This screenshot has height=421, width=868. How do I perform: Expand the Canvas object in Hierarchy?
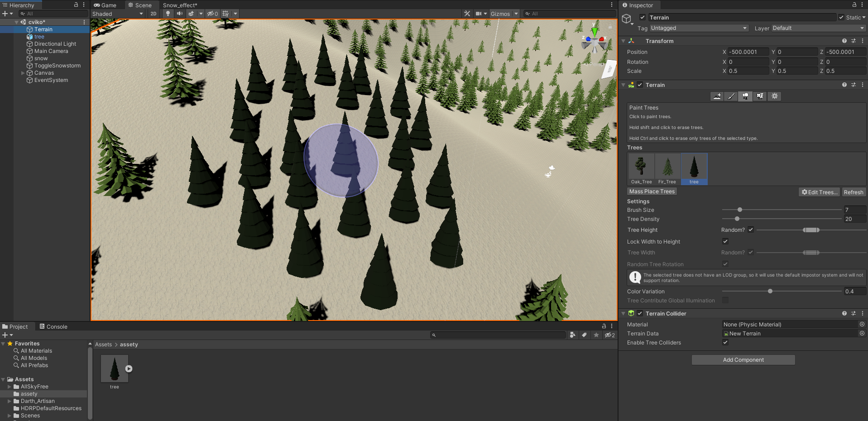(x=23, y=73)
